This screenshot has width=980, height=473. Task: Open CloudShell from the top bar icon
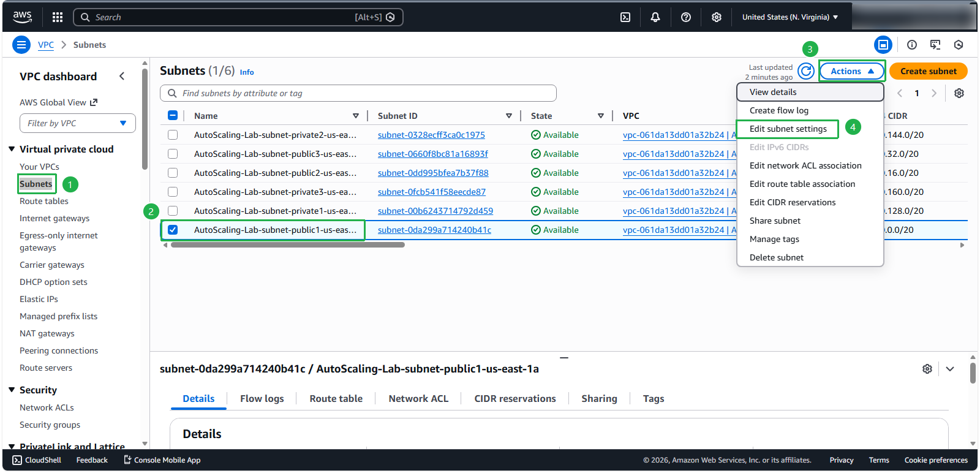[625, 17]
